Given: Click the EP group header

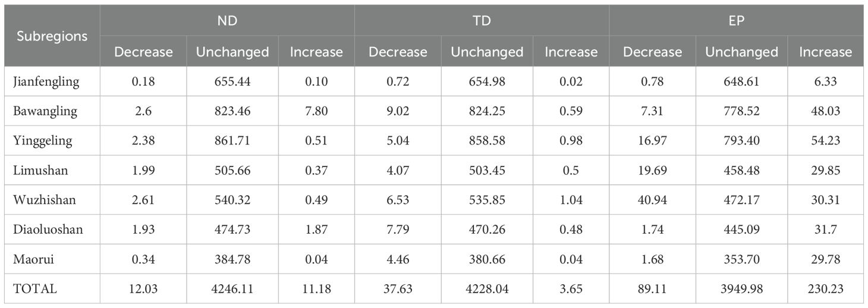Looking at the screenshot, I should click(736, 21).
